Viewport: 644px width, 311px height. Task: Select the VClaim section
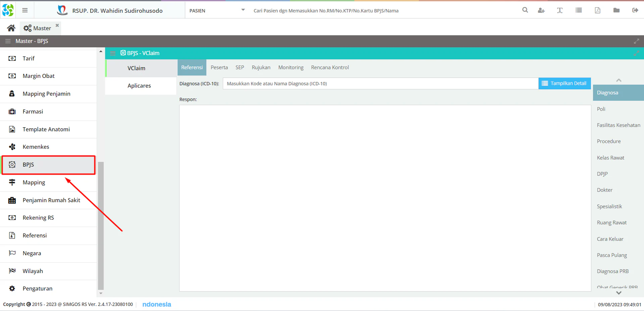coord(141,68)
